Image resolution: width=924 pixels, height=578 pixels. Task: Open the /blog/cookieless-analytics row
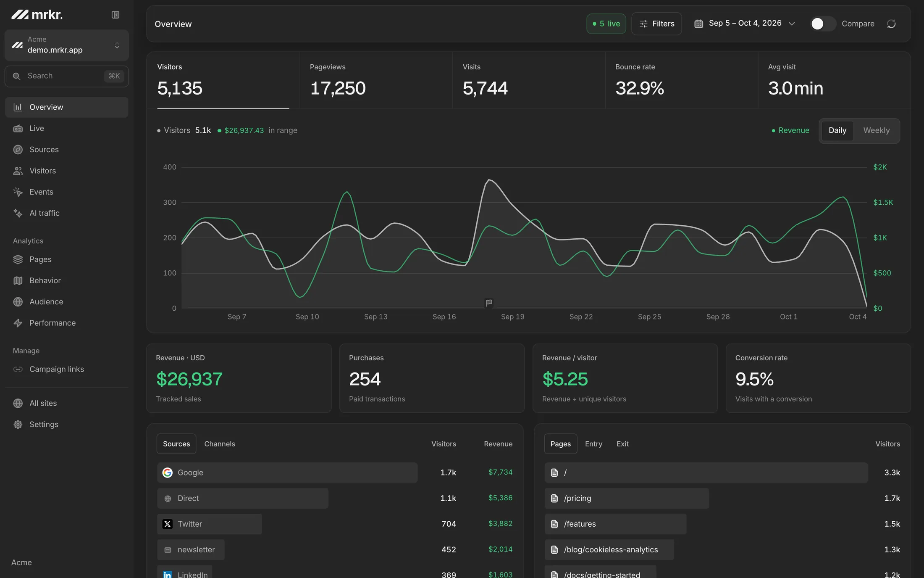(x=722, y=549)
